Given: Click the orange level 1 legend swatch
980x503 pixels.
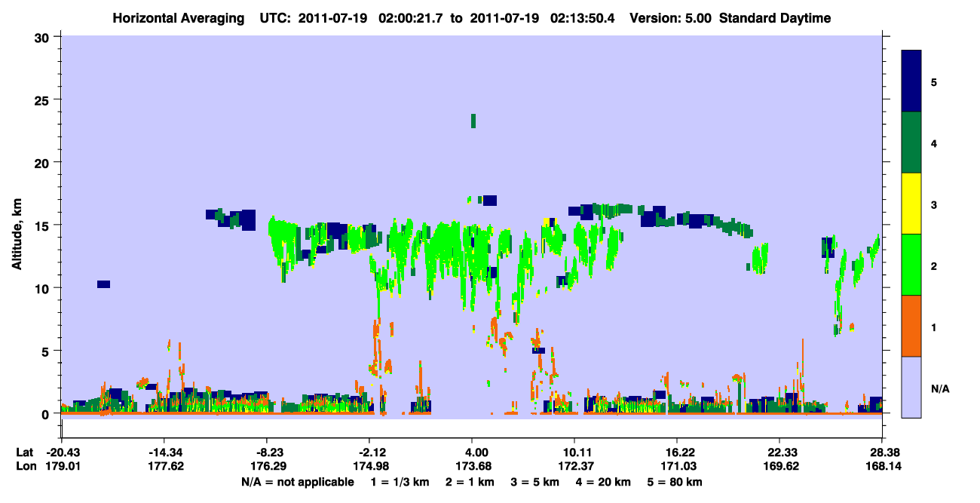Looking at the screenshot, I should [x=912, y=326].
